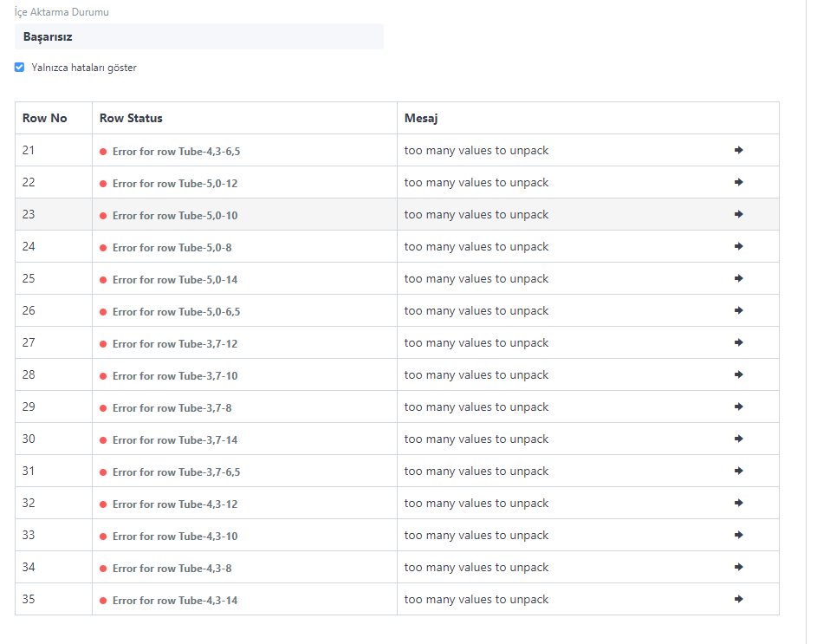The image size is (817, 644).
Task: Click the 'Row Status' column header
Action: tap(130, 118)
